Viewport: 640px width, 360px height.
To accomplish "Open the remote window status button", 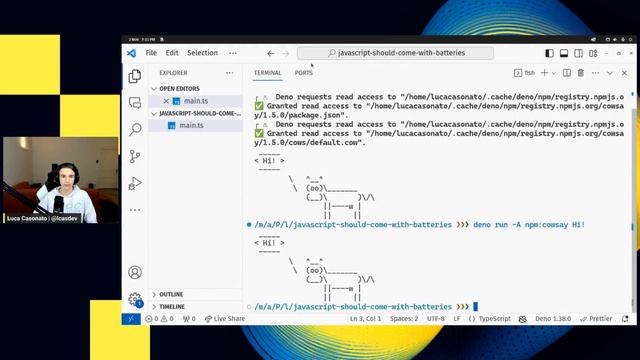I will (131, 319).
